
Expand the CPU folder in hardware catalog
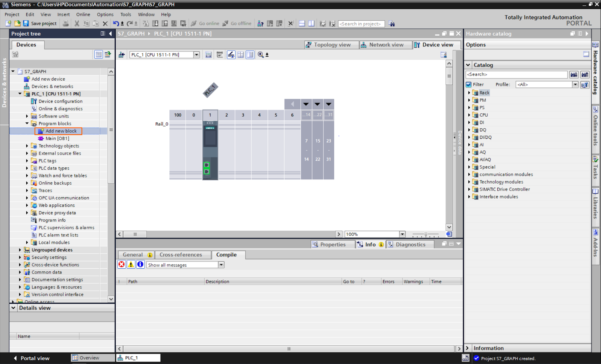[x=469, y=115]
